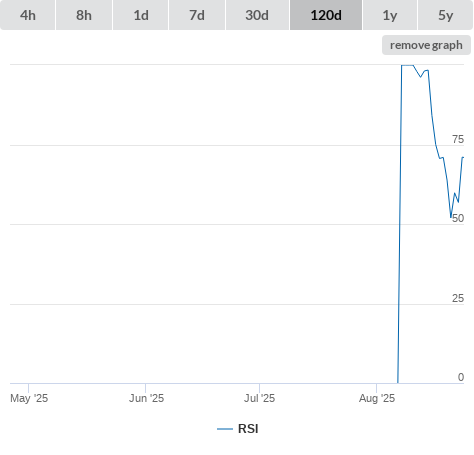Select the 8h time range tab
474x455 pixels.
tap(84, 15)
